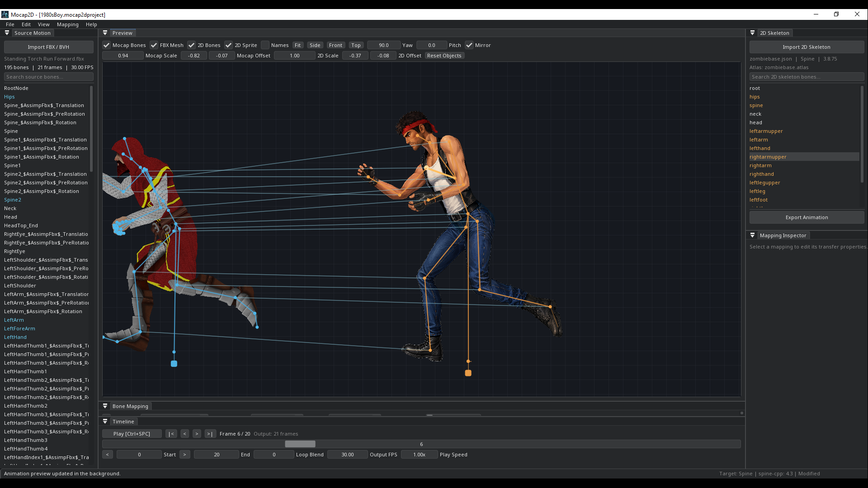Select the Bone Mapping tab
Image resolution: width=868 pixels, height=488 pixels.
130,406
